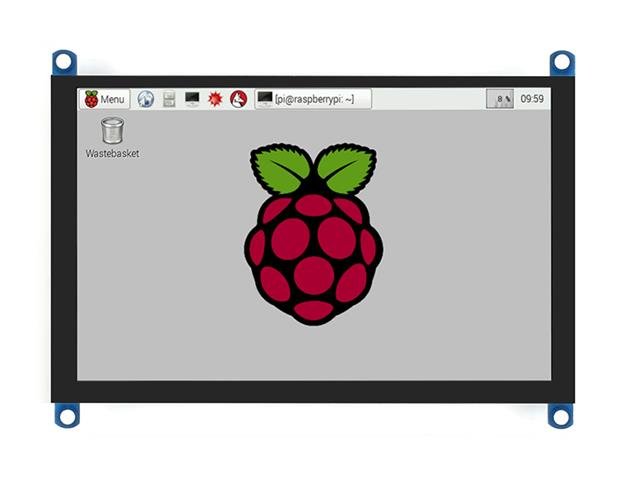This screenshot has height=480, width=640.
Task: Click the small monitor icon in the terminal task button
Action: [x=265, y=99]
